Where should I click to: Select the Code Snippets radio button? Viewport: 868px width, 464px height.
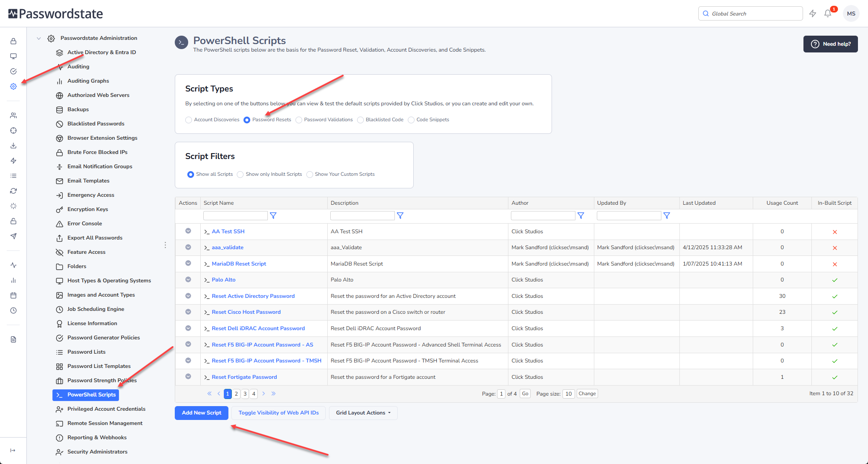[x=411, y=120]
